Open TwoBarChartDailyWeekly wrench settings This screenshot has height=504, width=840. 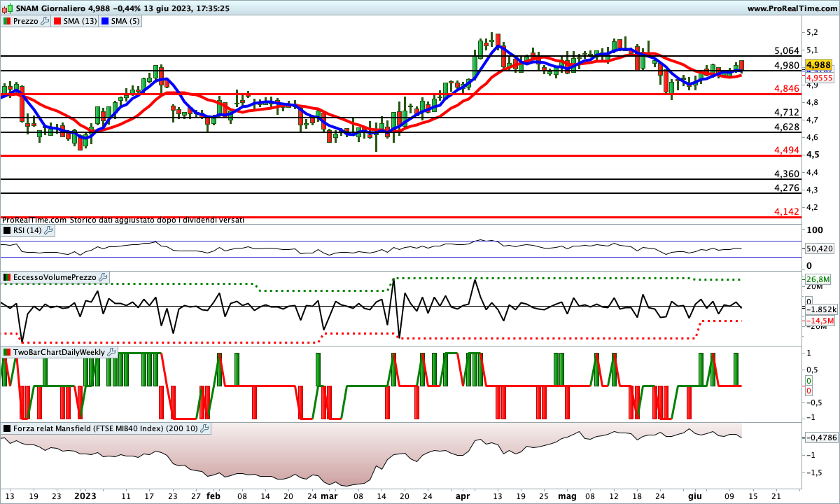tap(112, 352)
